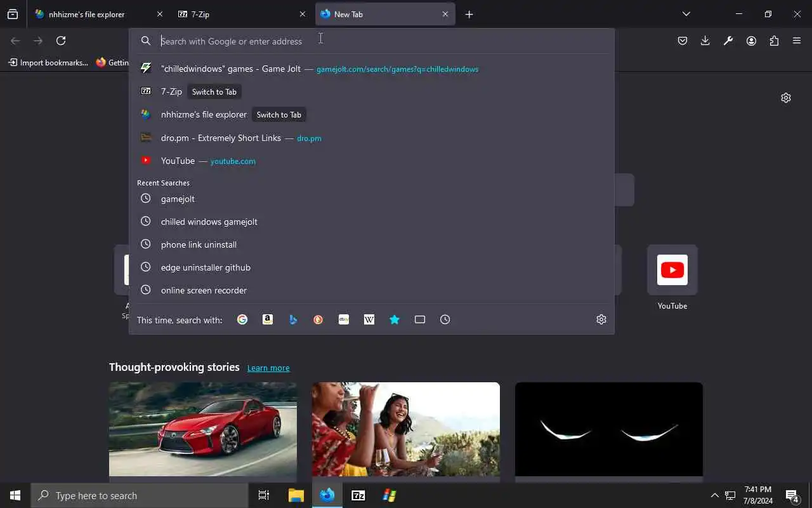Open Extensions puzzle icon

click(x=774, y=41)
